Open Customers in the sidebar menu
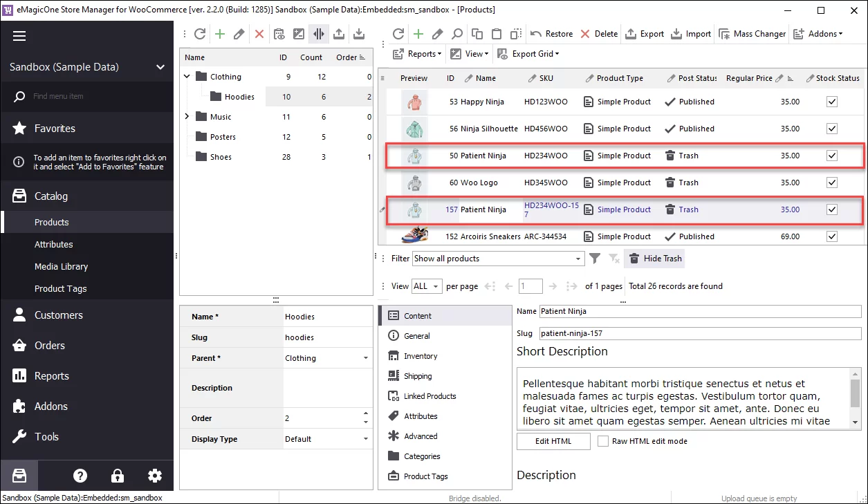This screenshot has width=868, height=504. pos(59,315)
